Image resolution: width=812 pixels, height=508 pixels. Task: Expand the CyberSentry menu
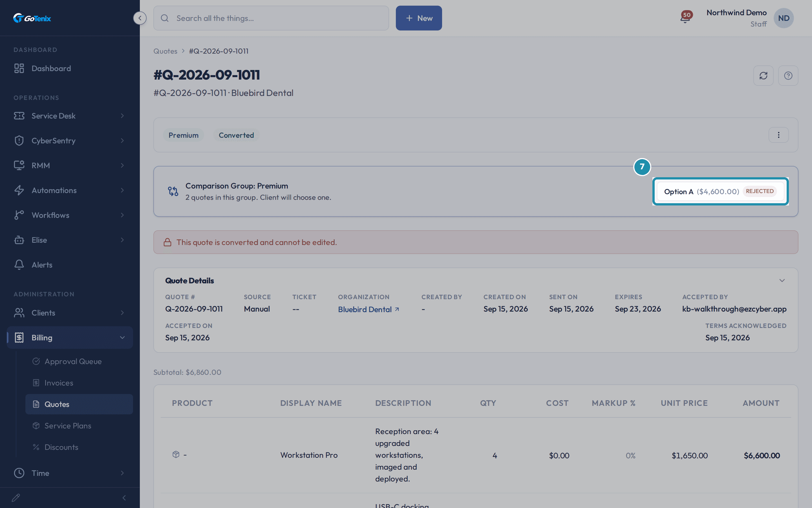coord(70,141)
